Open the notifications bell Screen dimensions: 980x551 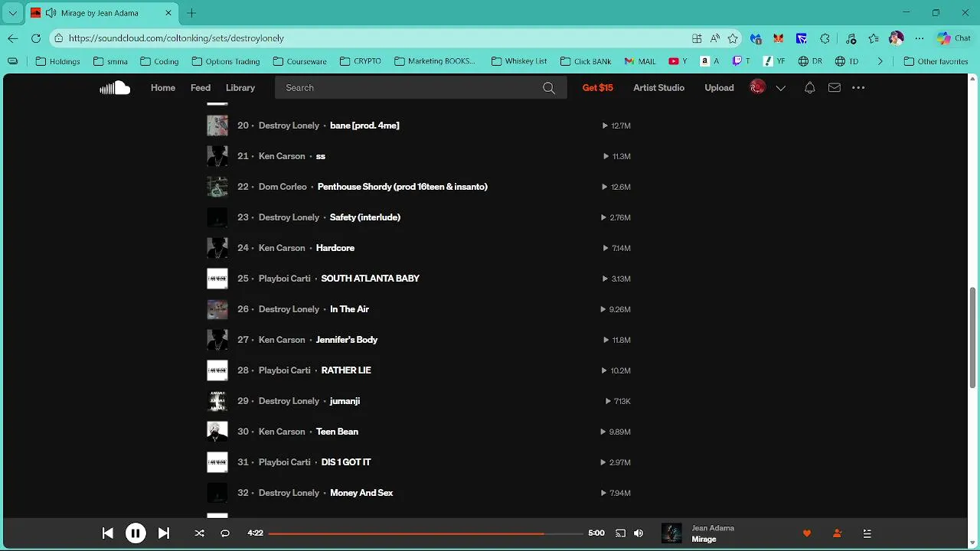coord(809,88)
